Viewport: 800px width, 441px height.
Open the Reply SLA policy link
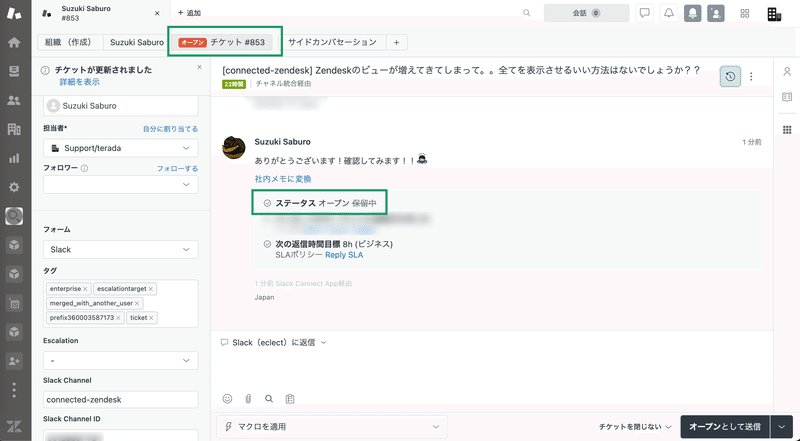344,255
